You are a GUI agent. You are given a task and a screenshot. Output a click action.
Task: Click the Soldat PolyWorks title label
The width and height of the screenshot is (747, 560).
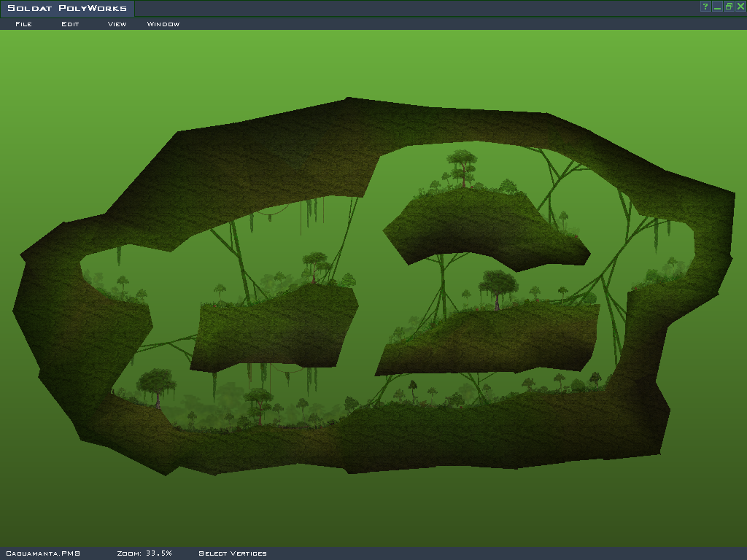[x=67, y=9]
